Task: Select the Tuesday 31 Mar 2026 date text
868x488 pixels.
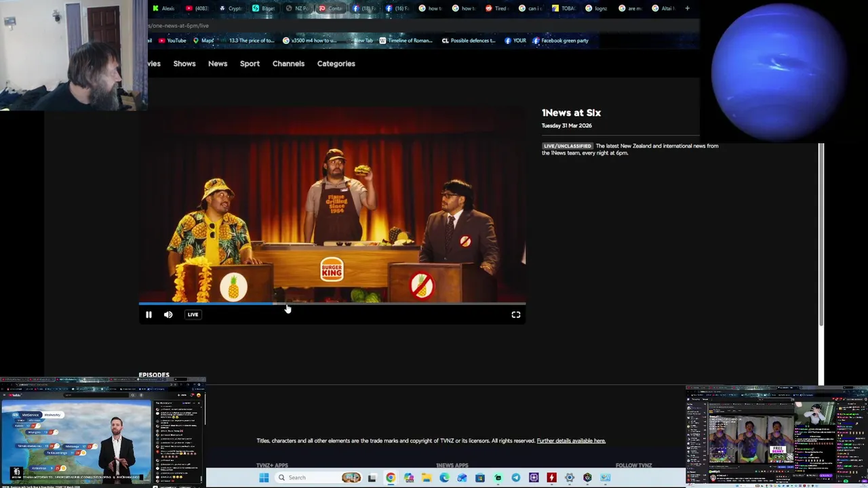Action: click(566, 125)
